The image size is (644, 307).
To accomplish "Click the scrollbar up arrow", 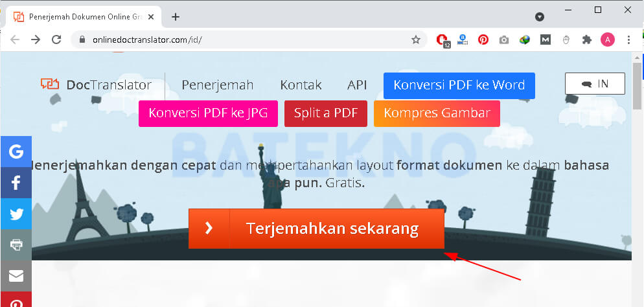I will pos(637,57).
